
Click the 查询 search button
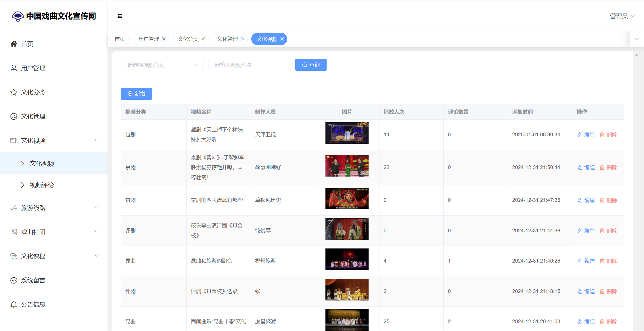click(x=311, y=65)
